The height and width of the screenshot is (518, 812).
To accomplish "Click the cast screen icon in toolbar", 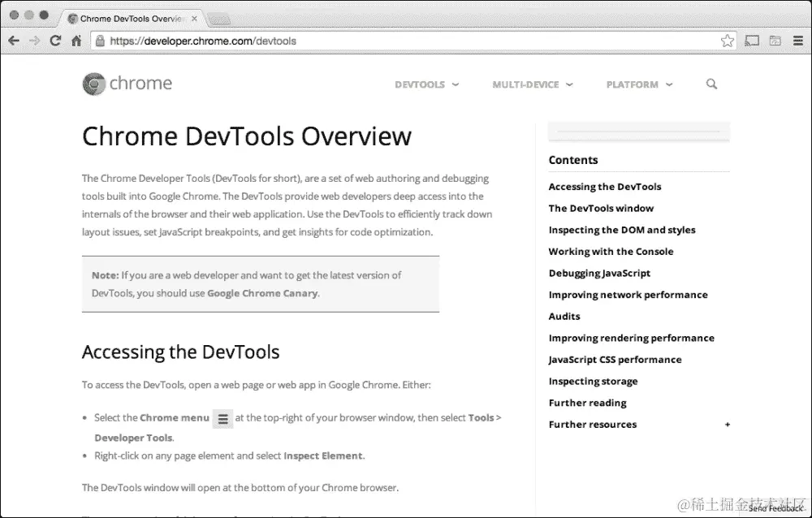I will pyautogui.click(x=752, y=41).
